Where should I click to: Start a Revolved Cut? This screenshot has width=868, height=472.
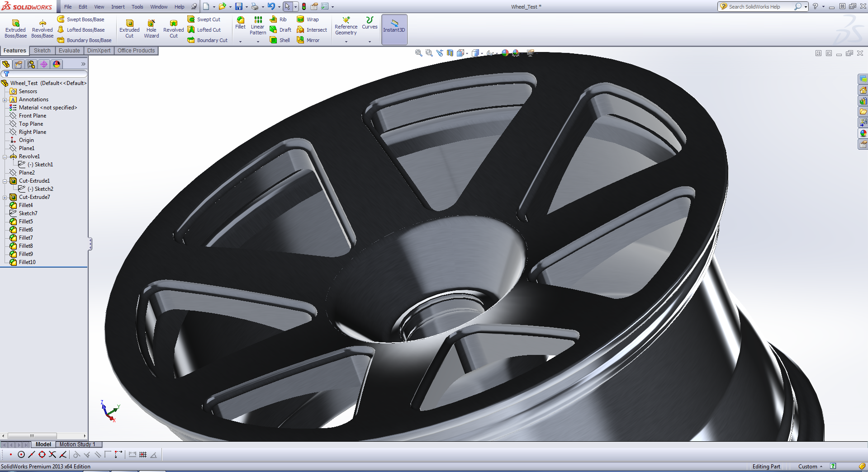click(x=173, y=29)
